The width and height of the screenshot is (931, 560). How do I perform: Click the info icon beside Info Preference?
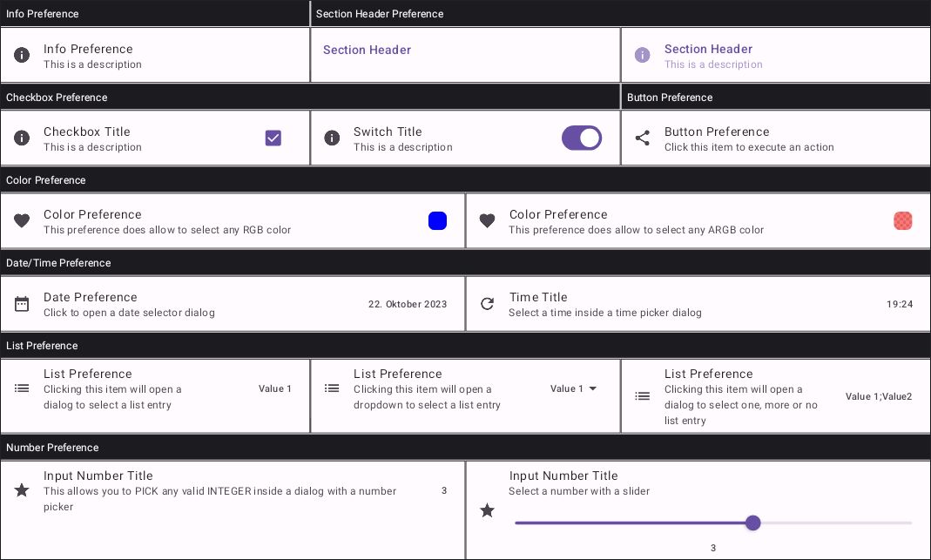click(x=22, y=55)
